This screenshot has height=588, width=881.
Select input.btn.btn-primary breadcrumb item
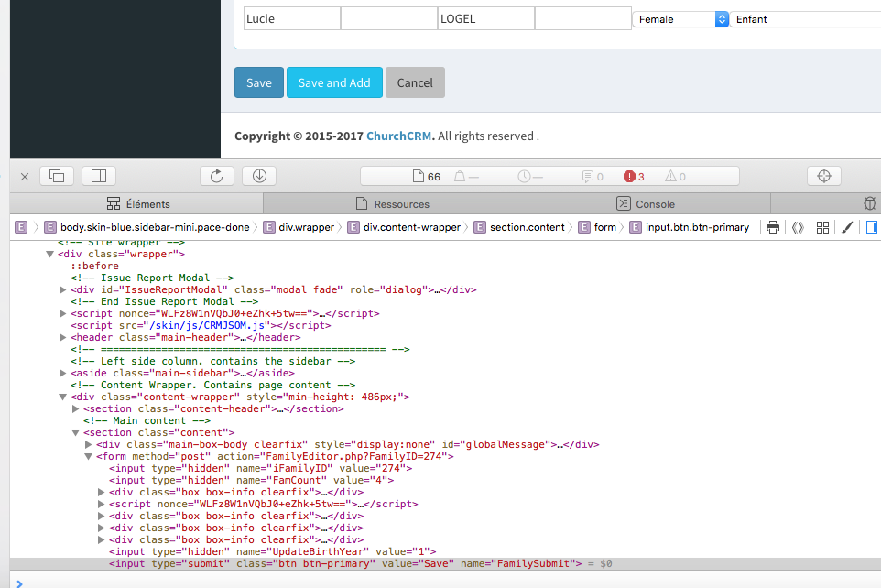coord(690,227)
